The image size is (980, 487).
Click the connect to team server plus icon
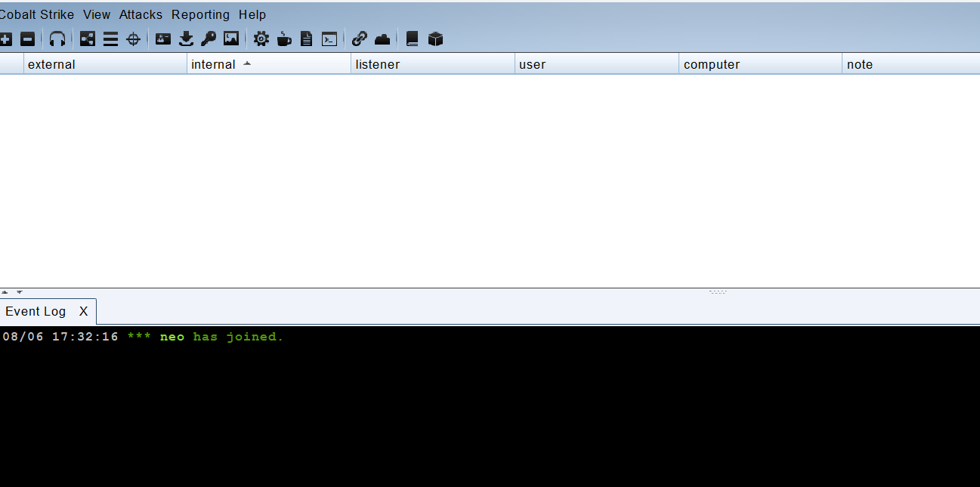[5, 39]
